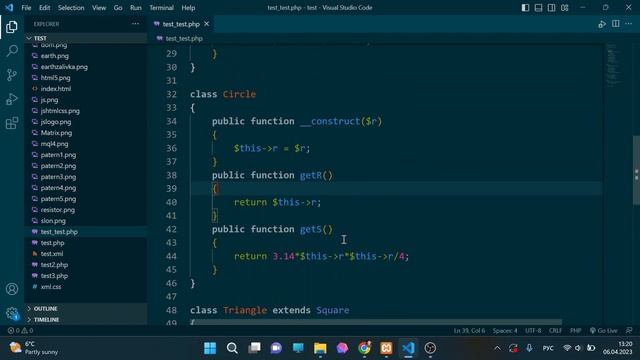This screenshot has height=360, width=640.
Task: Open the File menu
Action: (x=26, y=8)
